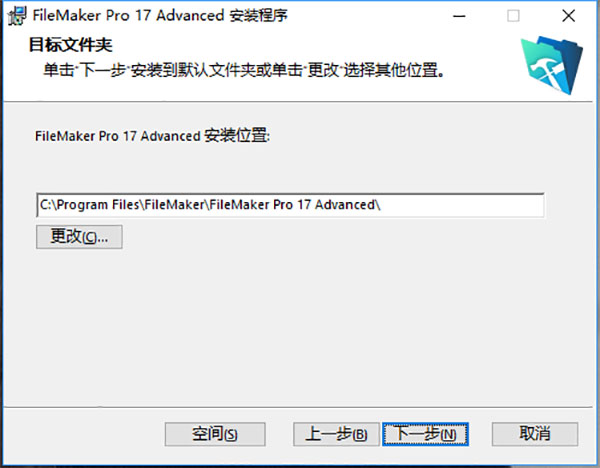Click the FileMaker folder-and-hammer logo

tap(552, 65)
